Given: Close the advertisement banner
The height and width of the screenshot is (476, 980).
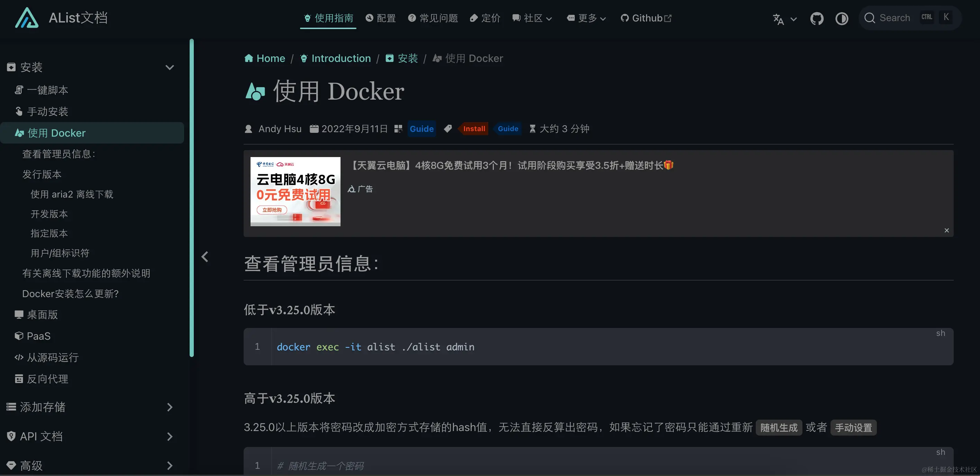Looking at the screenshot, I should pos(946,230).
